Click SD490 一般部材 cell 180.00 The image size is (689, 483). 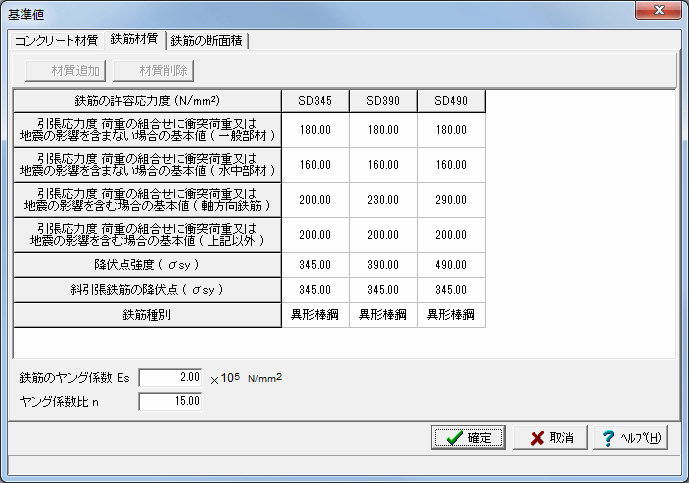point(451,130)
